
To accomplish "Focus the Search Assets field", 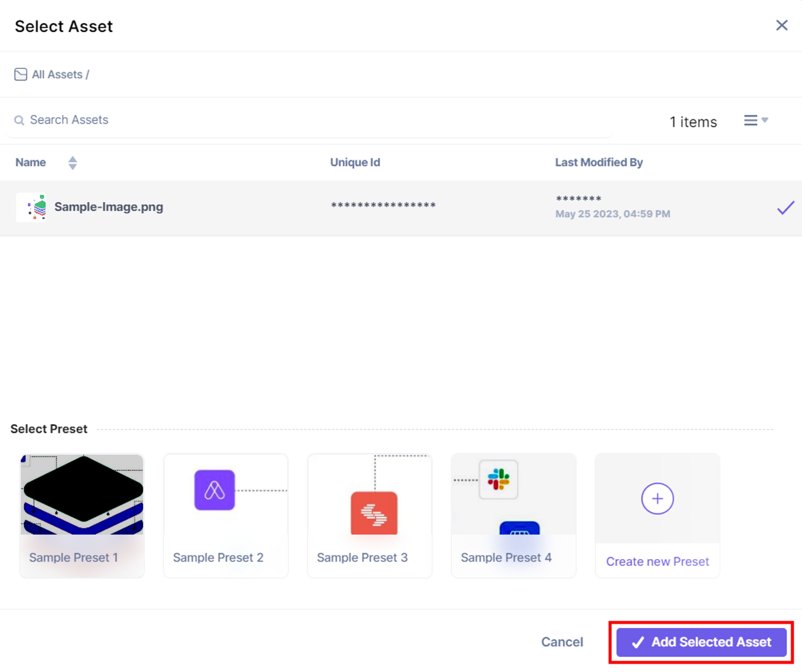I will click(309, 120).
